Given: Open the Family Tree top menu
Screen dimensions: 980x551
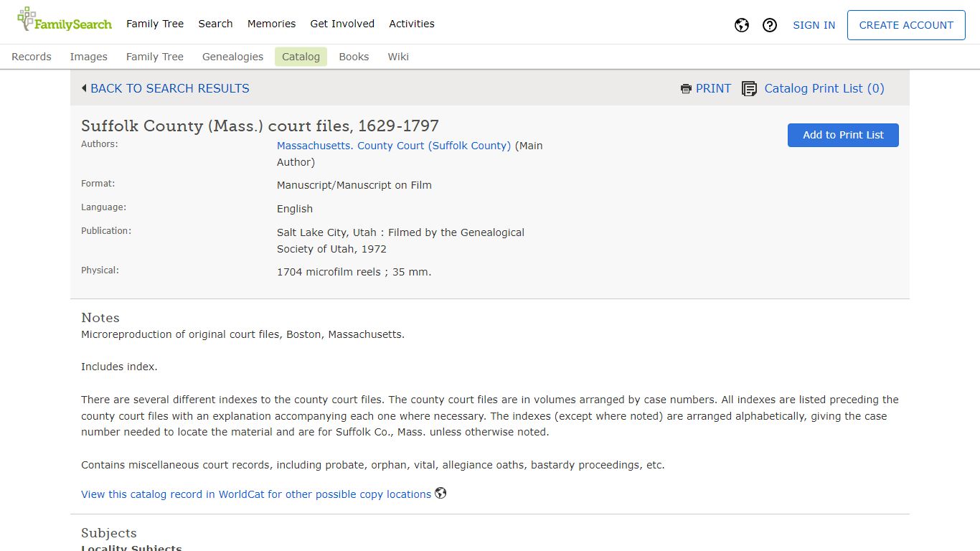Looking at the screenshot, I should (x=155, y=24).
